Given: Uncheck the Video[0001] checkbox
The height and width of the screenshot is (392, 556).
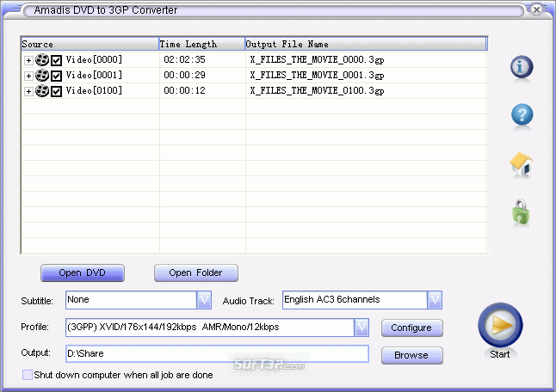Looking at the screenshot, I should (57, 76).
